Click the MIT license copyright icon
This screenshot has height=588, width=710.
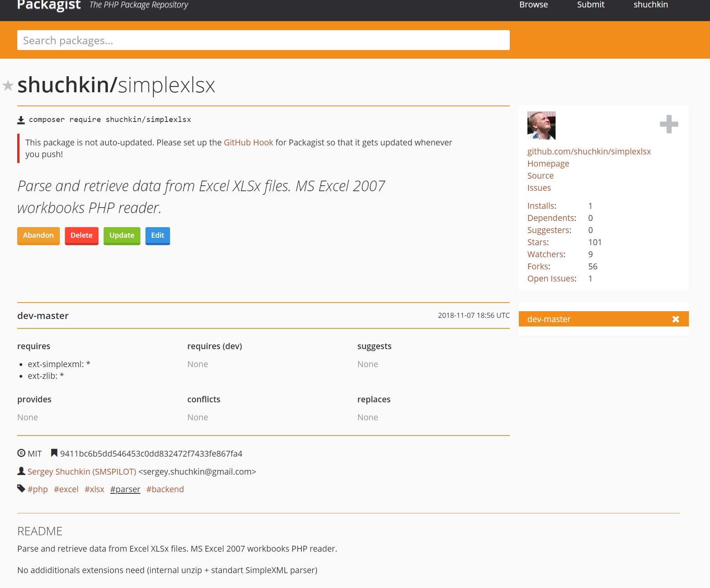click(x=22, y=453)
